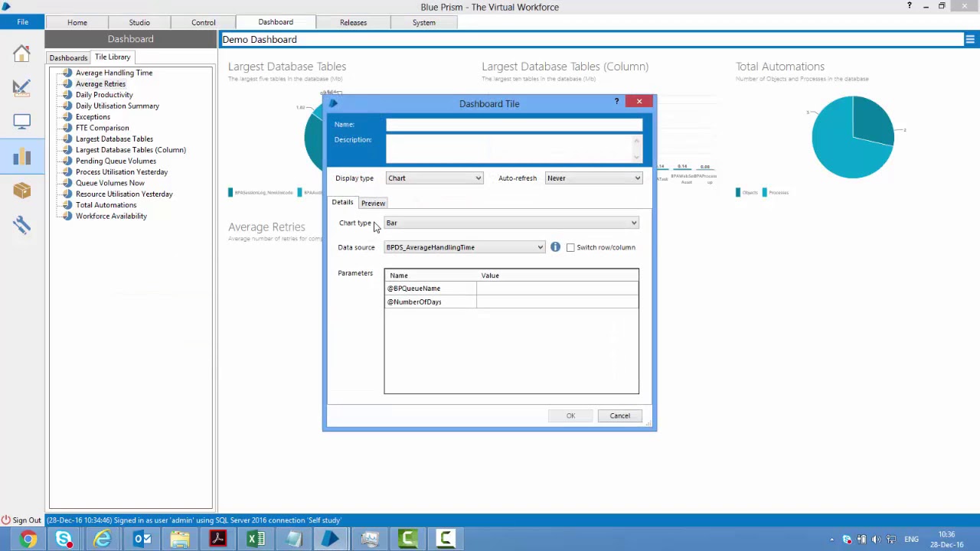Select Daily Utilisation Summary tile
Viewport: 980px width, 551px height.
117,106
